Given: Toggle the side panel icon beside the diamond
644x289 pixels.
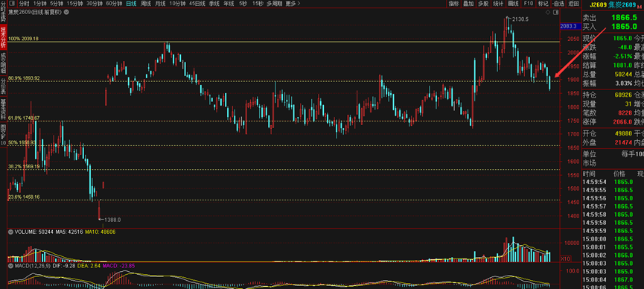Looking at the screenshot, I should pos(555,13).
